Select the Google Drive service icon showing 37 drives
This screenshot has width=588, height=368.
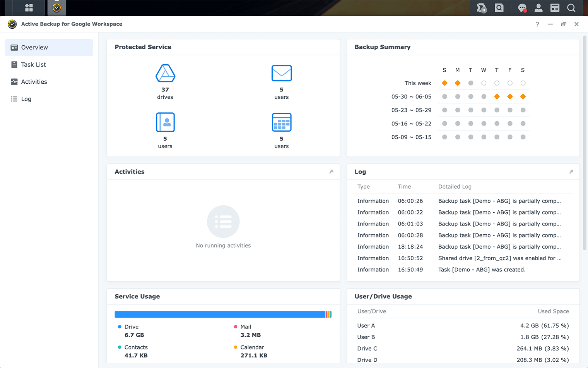[x=165, y=73]
